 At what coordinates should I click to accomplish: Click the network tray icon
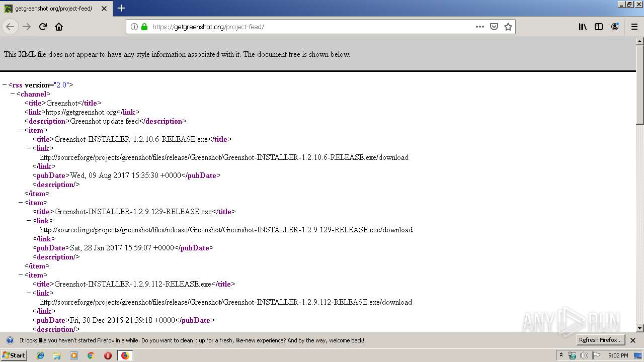click(572, 355)
